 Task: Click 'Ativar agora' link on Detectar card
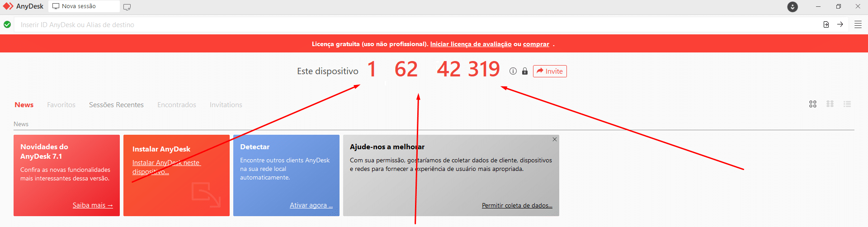[311, 205]
